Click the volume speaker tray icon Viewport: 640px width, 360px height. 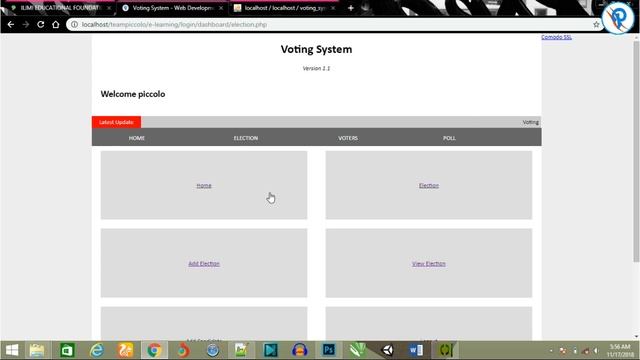click(x=596, y=351)
